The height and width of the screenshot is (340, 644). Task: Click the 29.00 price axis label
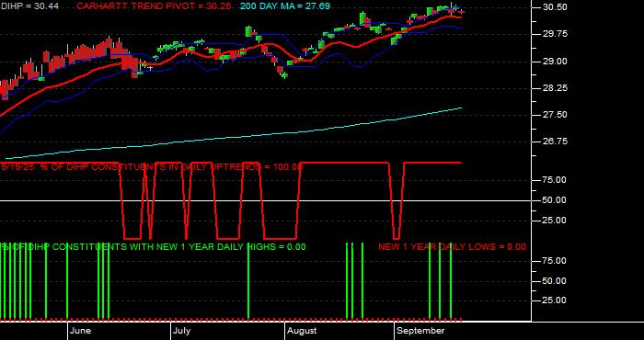coord(556,62)
